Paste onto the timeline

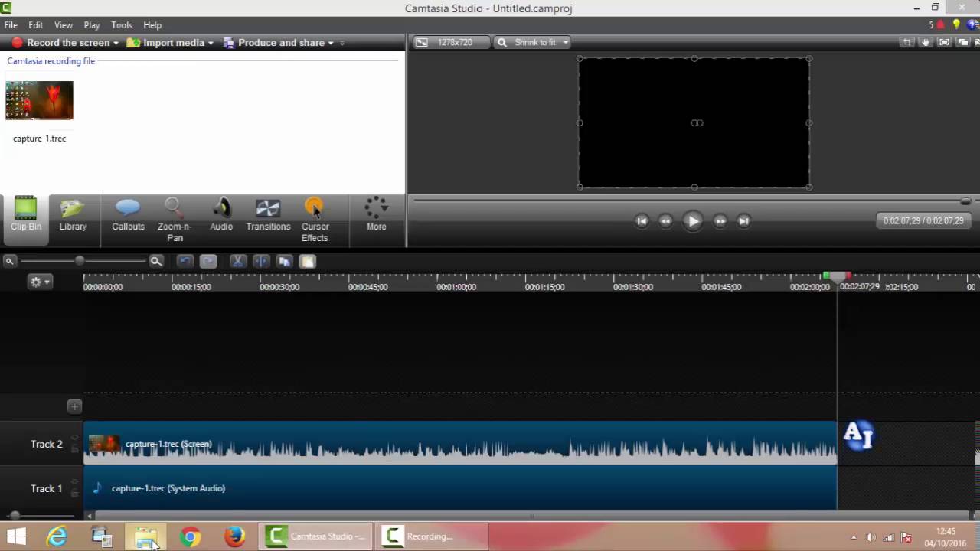[x=307, y=262]
